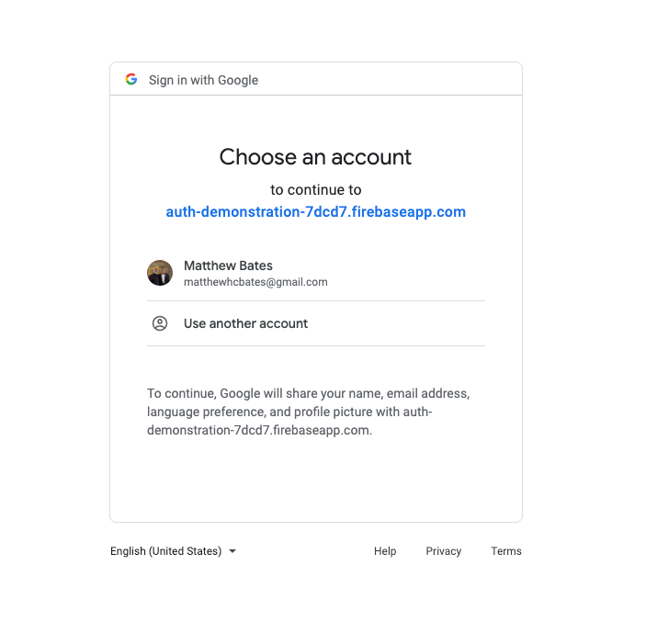The height and width of the screenshot is (644, 646).
Task: Click the Use another account person icon
Action: click(x=160, y=323)
